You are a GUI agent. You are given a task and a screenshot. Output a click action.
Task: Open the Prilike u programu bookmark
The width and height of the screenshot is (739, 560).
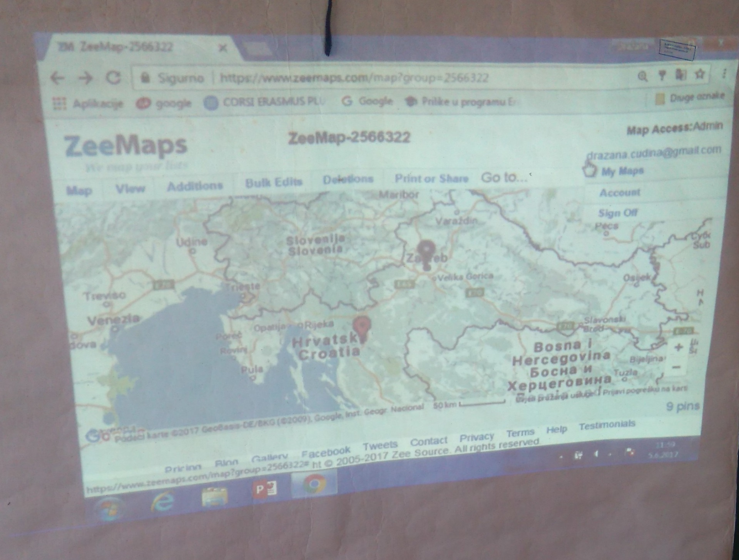point(461,102)
